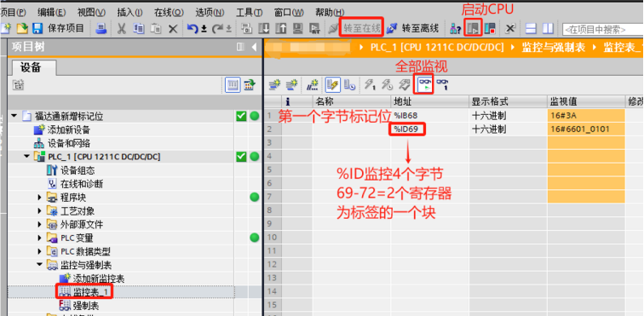Open the 插入(I) menu
Viewport: 644px width, 316px height.
(129, 12)
